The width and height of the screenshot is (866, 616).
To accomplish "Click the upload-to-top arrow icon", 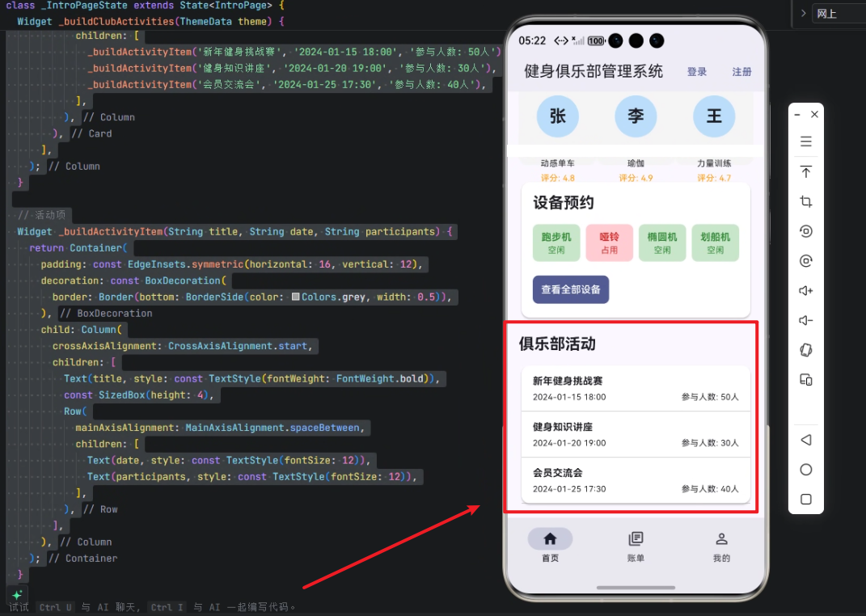I will pyautogui.click(x=806, y=171).
